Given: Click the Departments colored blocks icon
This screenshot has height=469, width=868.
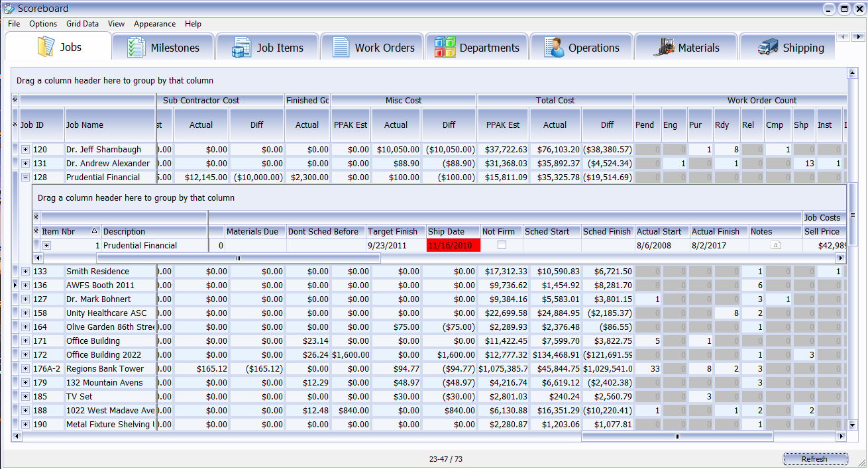Looking at the screenshot, I should pos(445,48).
